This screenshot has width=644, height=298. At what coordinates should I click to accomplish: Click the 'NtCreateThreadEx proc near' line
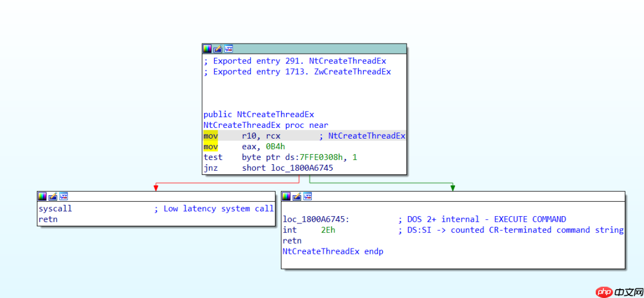266,125
